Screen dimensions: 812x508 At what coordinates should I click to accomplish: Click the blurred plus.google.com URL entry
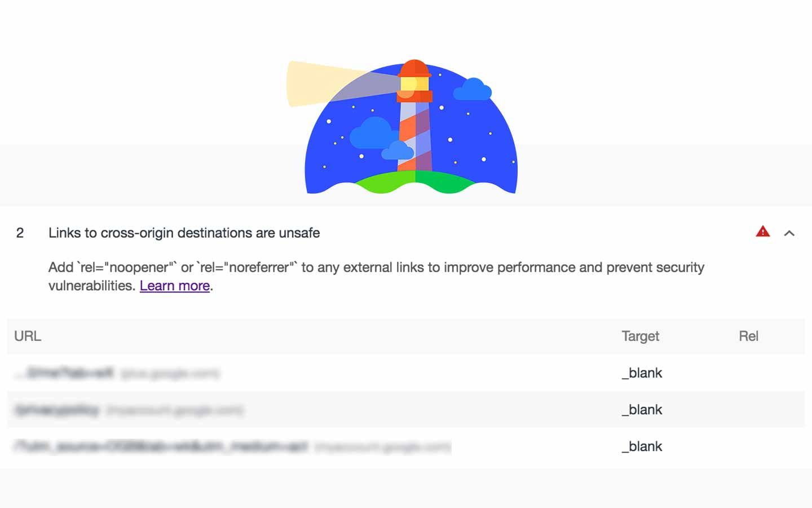pos(117,373)
